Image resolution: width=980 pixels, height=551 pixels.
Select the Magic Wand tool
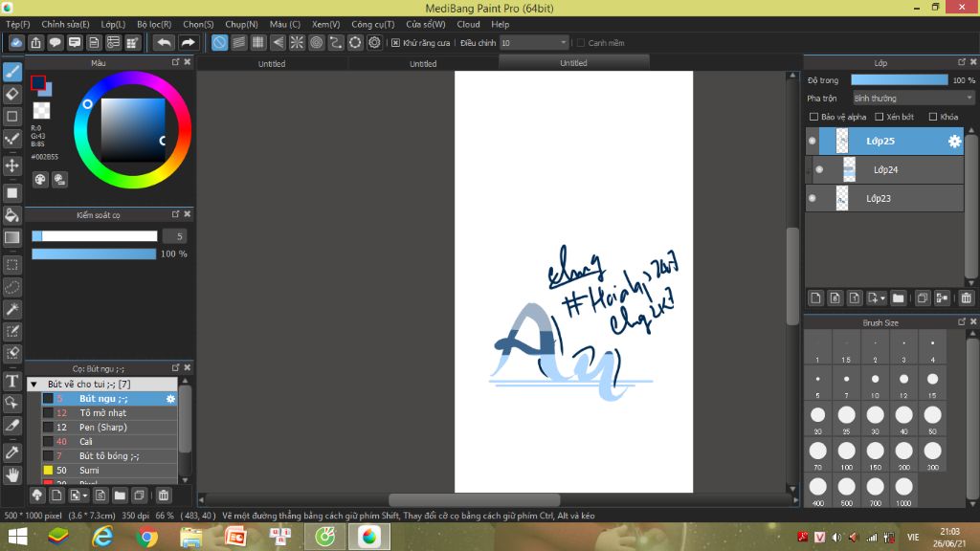point(12,309)
